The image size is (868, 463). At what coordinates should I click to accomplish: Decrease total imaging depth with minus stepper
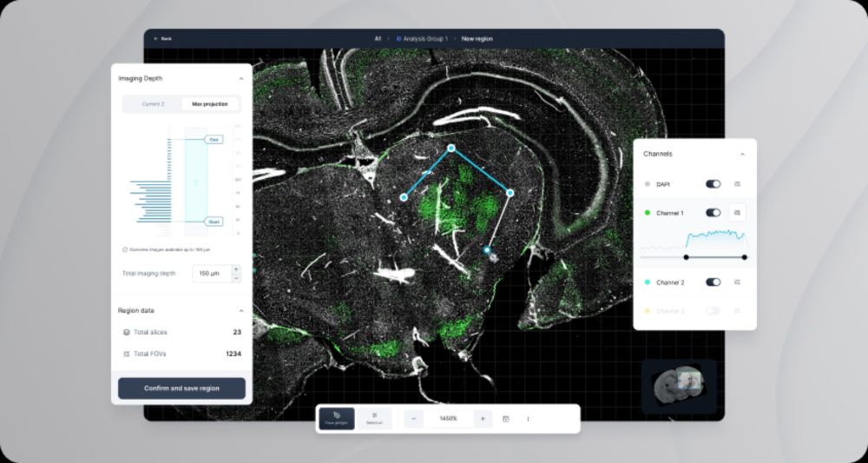pyautogui.click(x=236, y=278)
